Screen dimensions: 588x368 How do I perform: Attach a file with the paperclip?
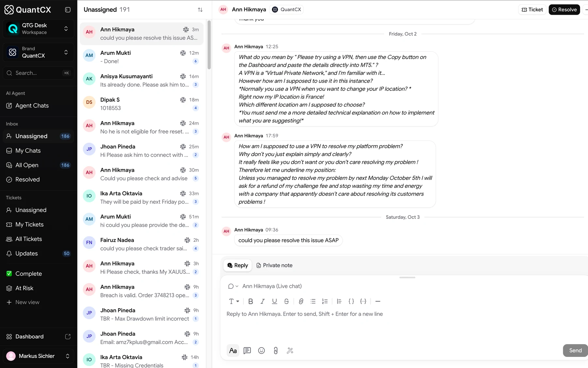(276, 351)
